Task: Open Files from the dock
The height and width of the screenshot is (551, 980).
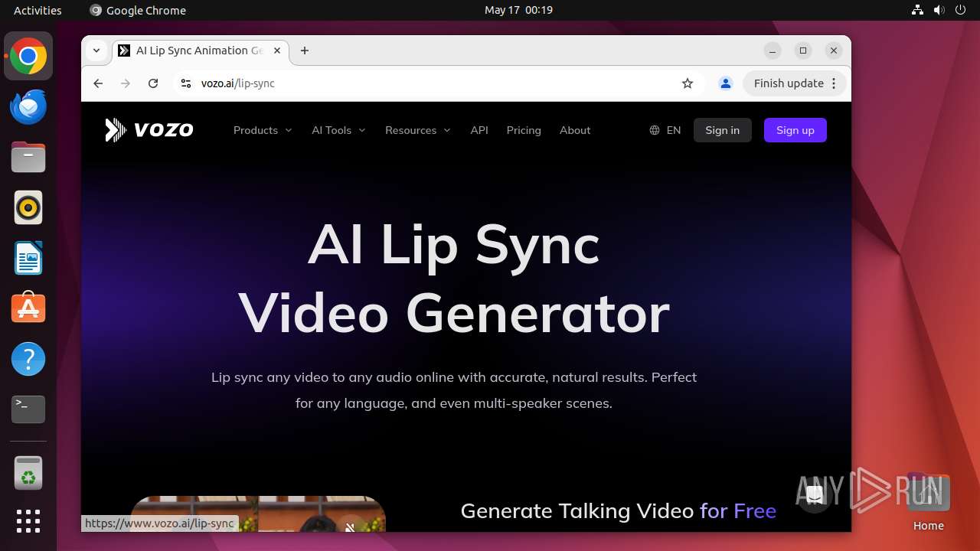Action: click(x=28, y=157)
